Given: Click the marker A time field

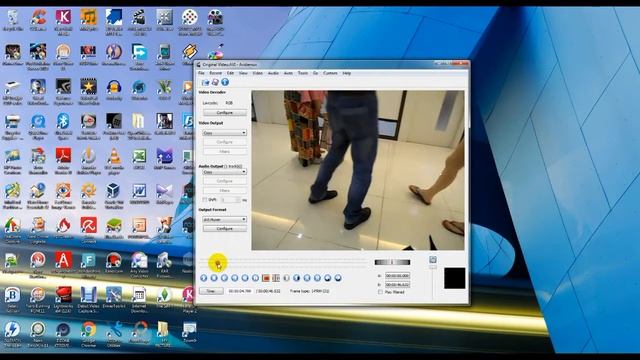Looking at the screenshot, I should point(398,276).
